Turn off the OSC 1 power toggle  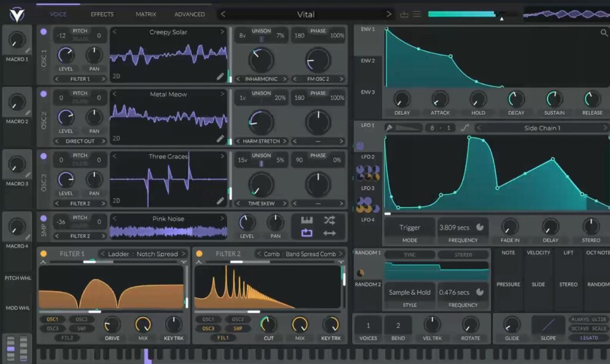(x=43, y=32)
